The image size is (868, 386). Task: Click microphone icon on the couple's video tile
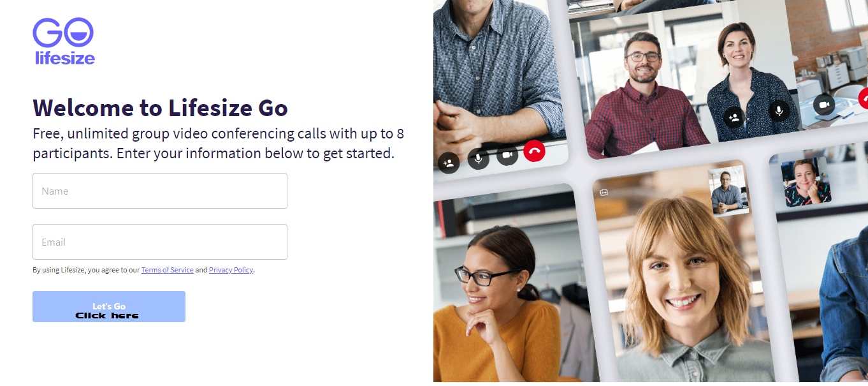point(779,111)
